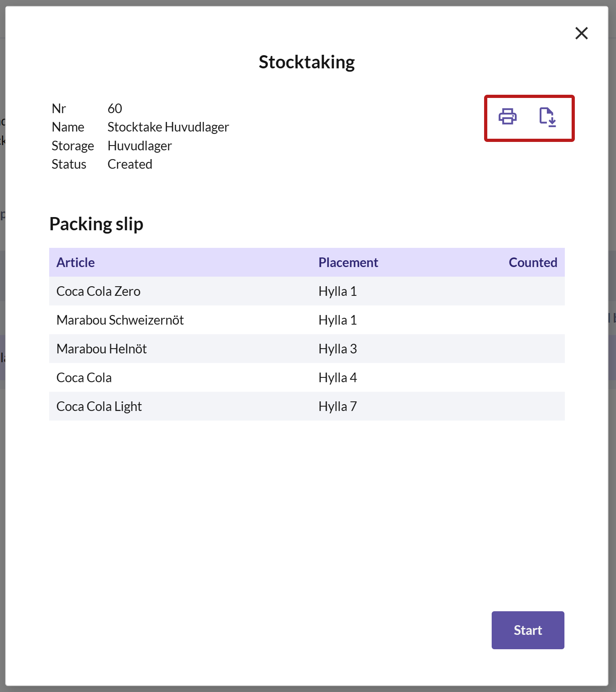Download the stocktaking file via document icon

(547, 117)
